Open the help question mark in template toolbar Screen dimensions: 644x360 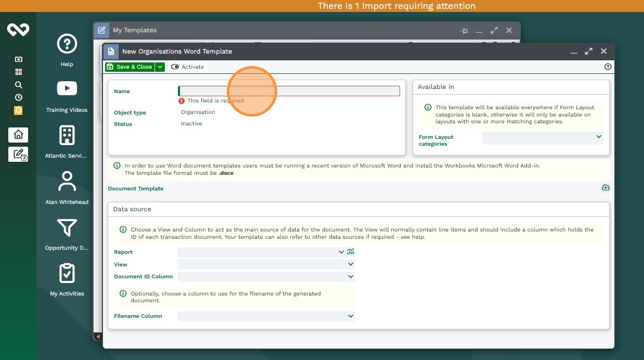[608, 67]
